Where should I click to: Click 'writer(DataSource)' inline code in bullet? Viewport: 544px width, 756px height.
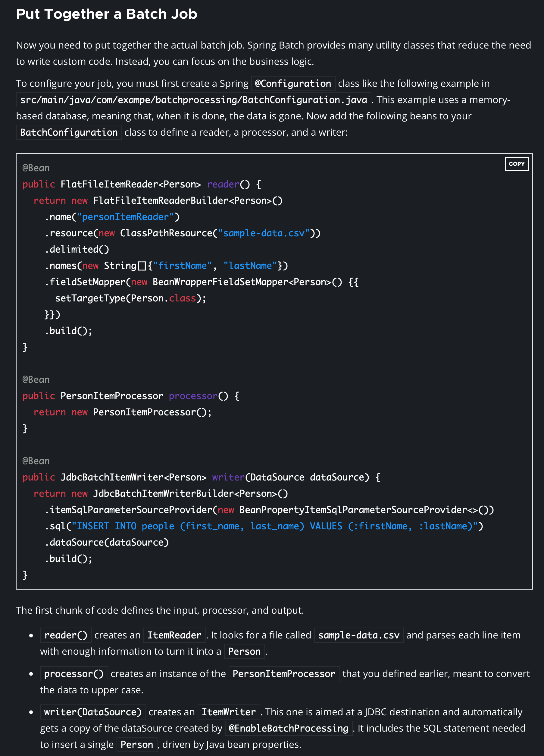[93, 712]
